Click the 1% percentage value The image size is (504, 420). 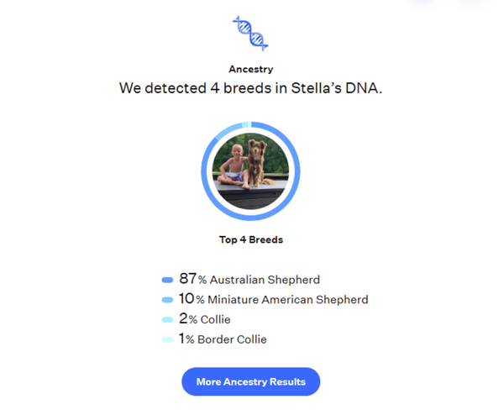(x=187, y=339)
